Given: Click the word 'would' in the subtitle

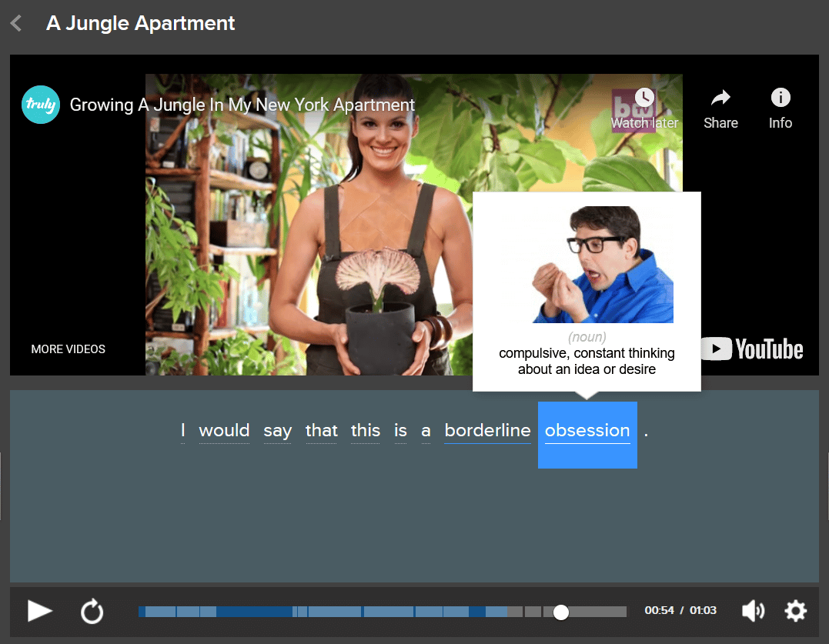Looking at the screenshot, I should (224, 431).
